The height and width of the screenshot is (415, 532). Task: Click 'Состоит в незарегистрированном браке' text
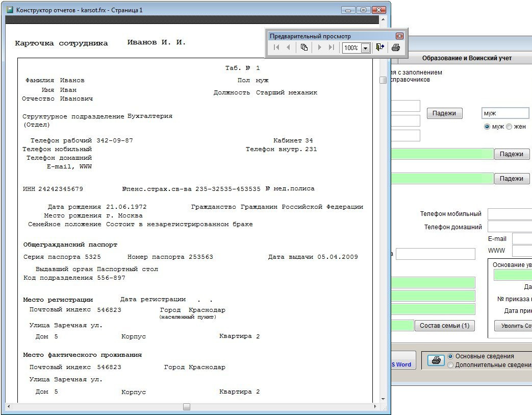click(x=180, y=224)
